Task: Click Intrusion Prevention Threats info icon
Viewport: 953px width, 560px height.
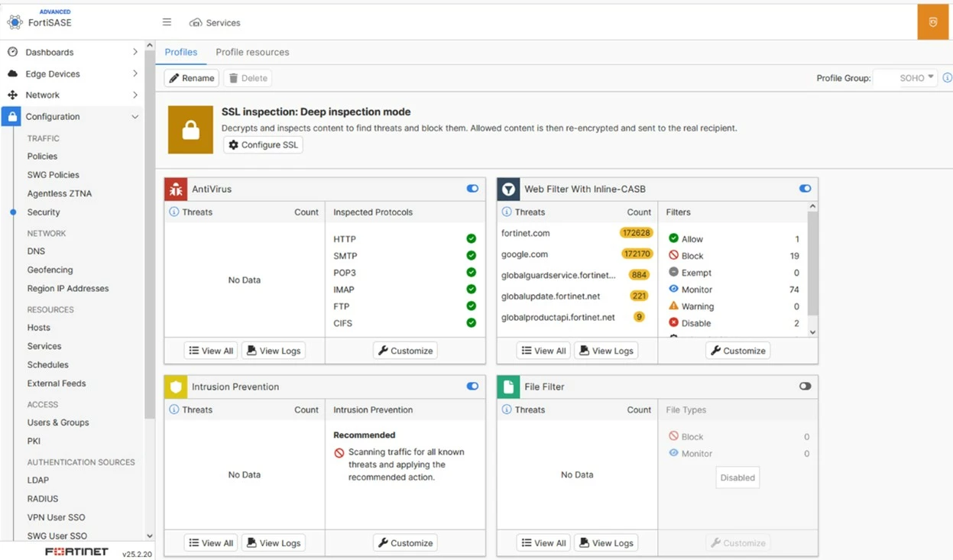Action: (x=174, y=409)
